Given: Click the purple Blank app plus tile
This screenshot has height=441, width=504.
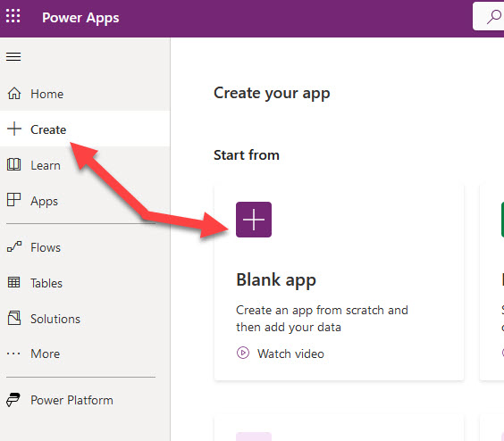Looking at the screenshot, I should [x=254, y=220].
